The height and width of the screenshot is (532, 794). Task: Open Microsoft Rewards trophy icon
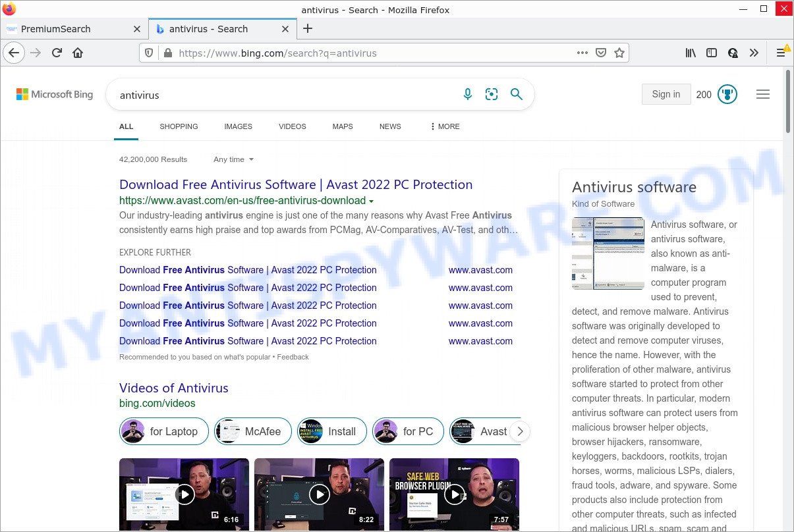tap(727, 94)
